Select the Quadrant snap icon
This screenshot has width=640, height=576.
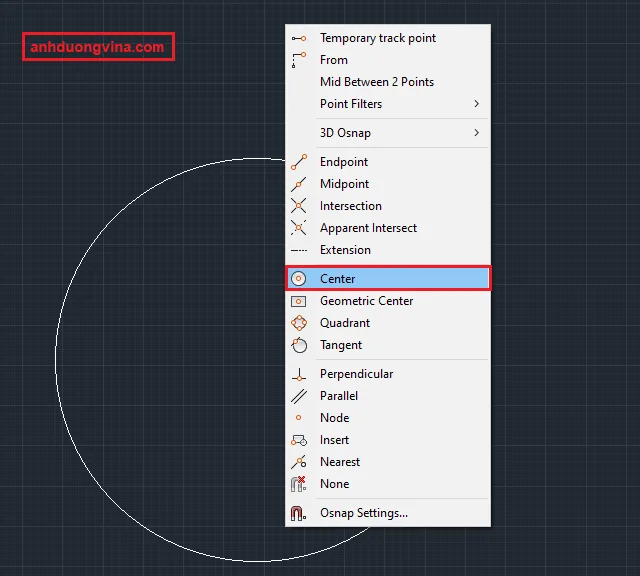pyautogui.click(x=299, y=323)
